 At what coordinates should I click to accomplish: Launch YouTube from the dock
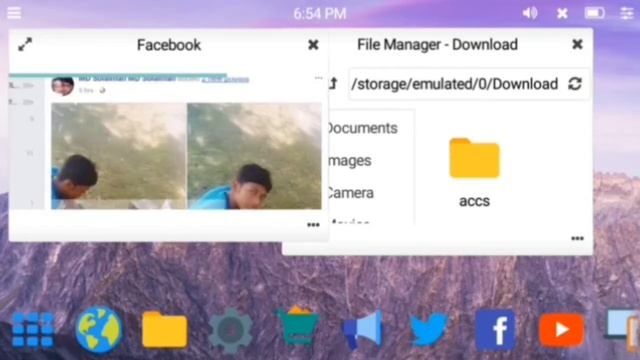tap(562, 330)
